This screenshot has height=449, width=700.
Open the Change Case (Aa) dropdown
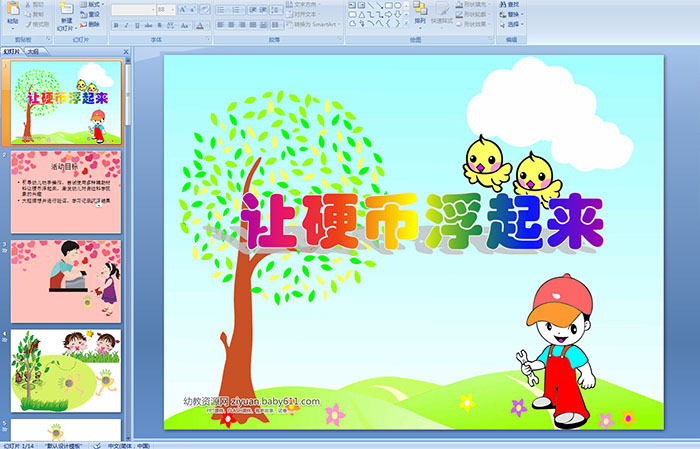[x=185, y=25]
